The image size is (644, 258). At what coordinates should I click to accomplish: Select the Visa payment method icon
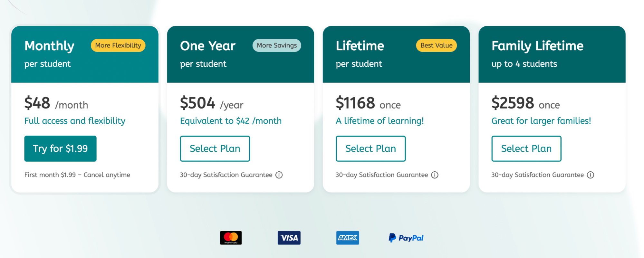(289, 238)
